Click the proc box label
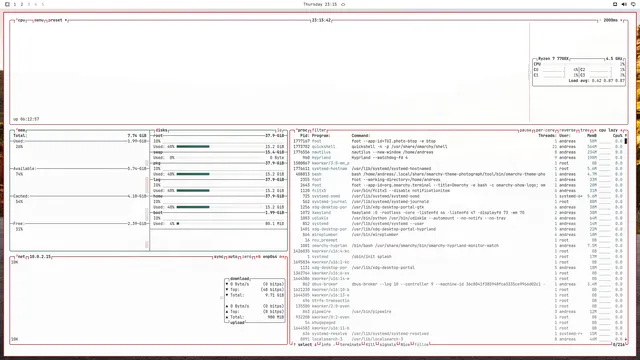The width and height of the screenshot is (640, 360). (x=302, y=130)
